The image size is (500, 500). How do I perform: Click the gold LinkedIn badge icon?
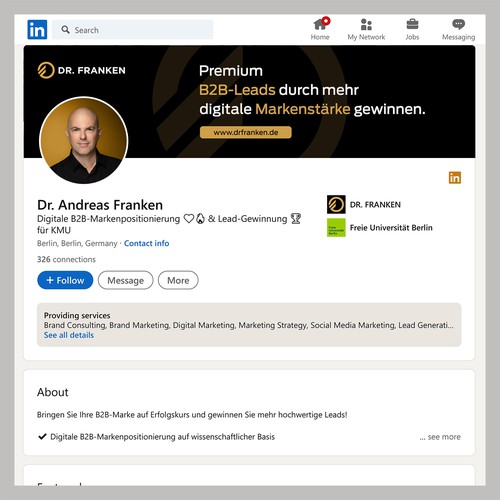point(455,178)
